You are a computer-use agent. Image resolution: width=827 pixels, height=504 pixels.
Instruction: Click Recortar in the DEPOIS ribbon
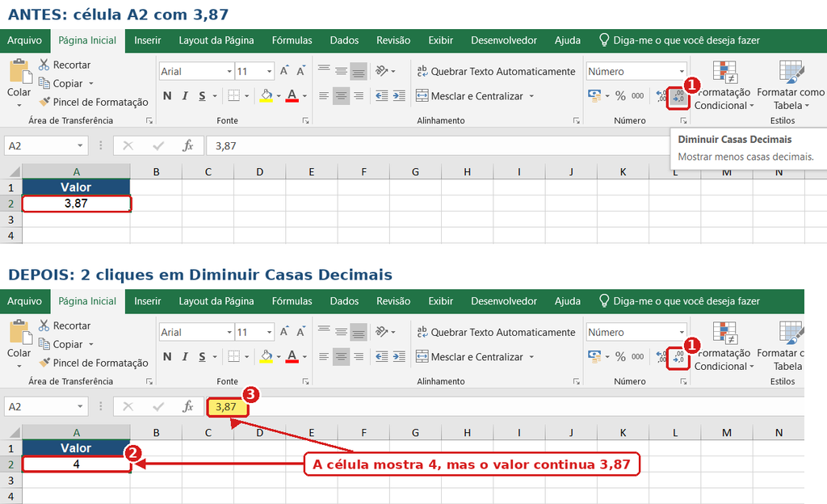coord(65,325)
